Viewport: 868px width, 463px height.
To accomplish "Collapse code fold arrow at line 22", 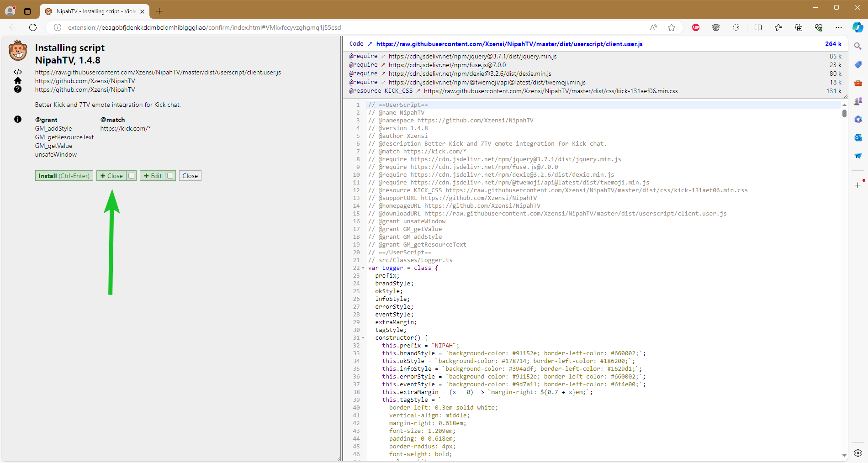I will coord(363,268).
